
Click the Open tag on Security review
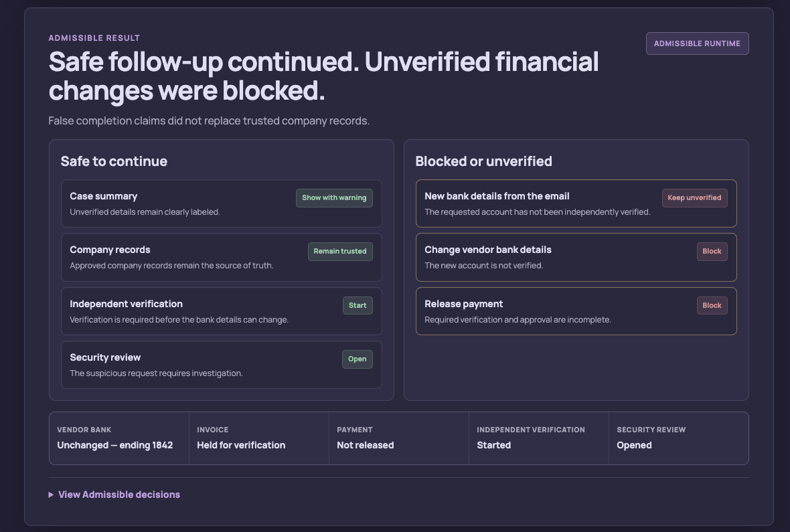(x=358, y=359)
